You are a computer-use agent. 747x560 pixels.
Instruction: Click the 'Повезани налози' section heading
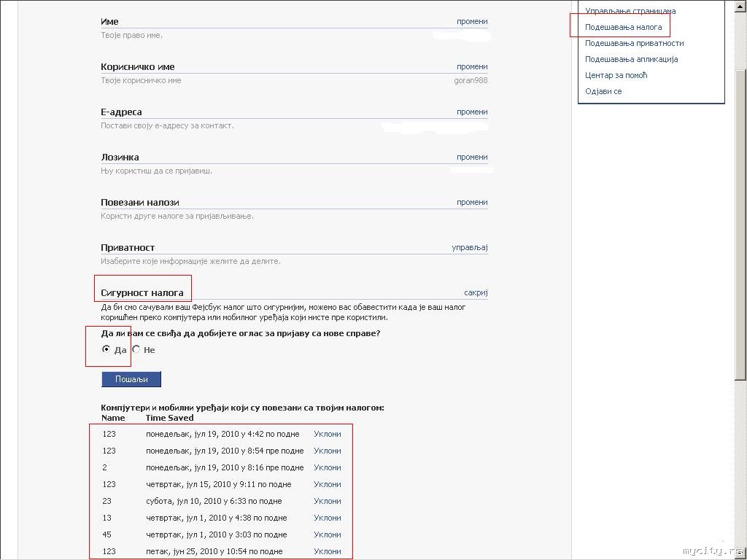[x=139, y=203]
